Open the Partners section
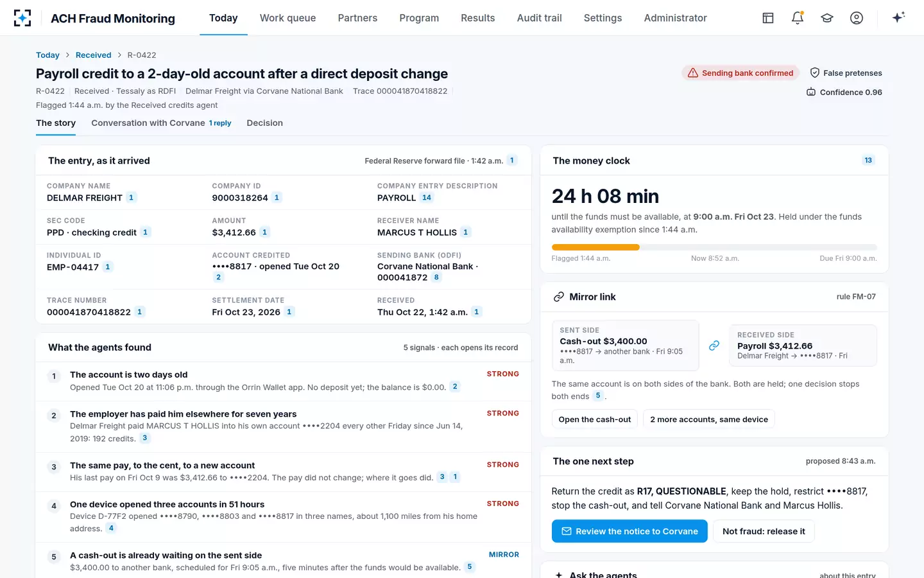 [x=357, y=18]
